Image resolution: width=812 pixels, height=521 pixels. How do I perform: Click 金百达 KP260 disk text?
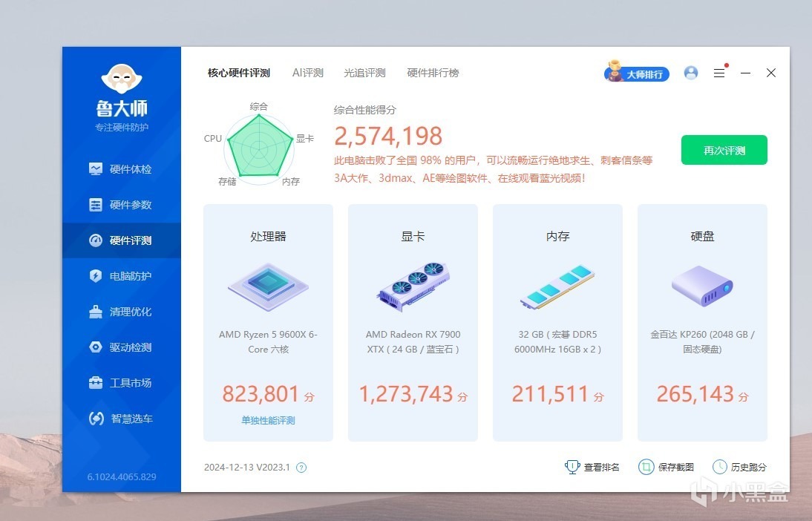pos(702,342)
